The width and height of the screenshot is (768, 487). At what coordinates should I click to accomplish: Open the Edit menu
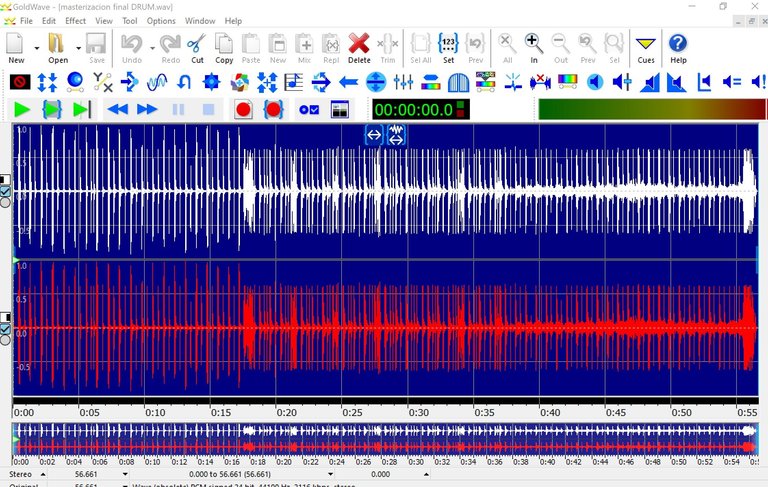click(48, 21)
